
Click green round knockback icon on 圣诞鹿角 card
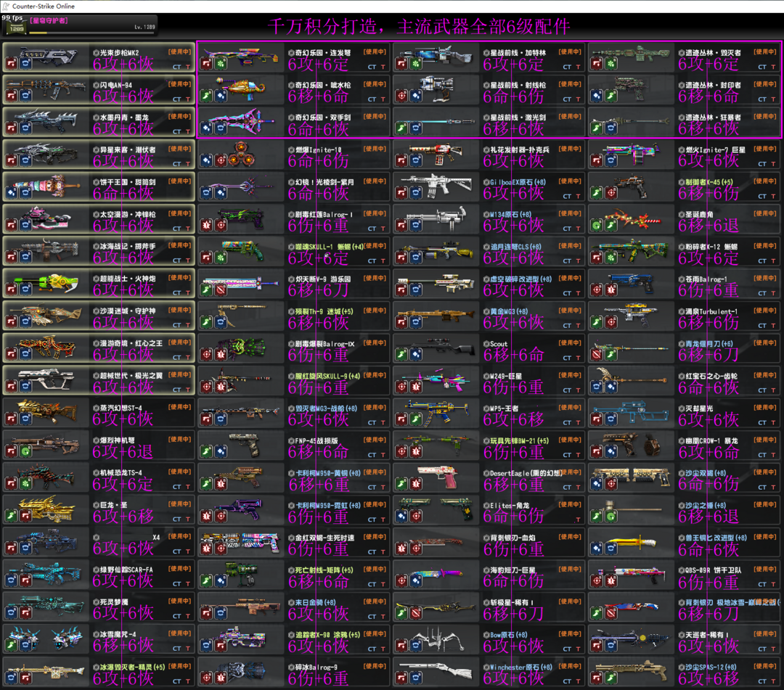pyautogui.click(x=596, y=226)
